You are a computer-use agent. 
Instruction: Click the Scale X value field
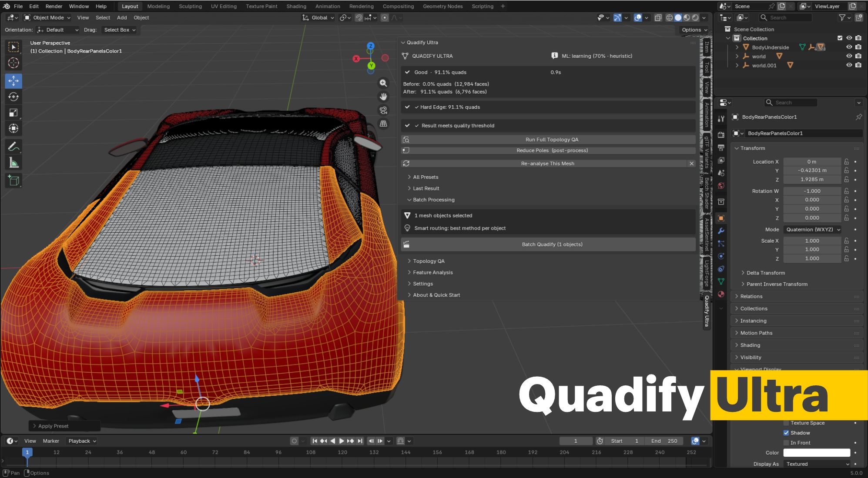812,241
